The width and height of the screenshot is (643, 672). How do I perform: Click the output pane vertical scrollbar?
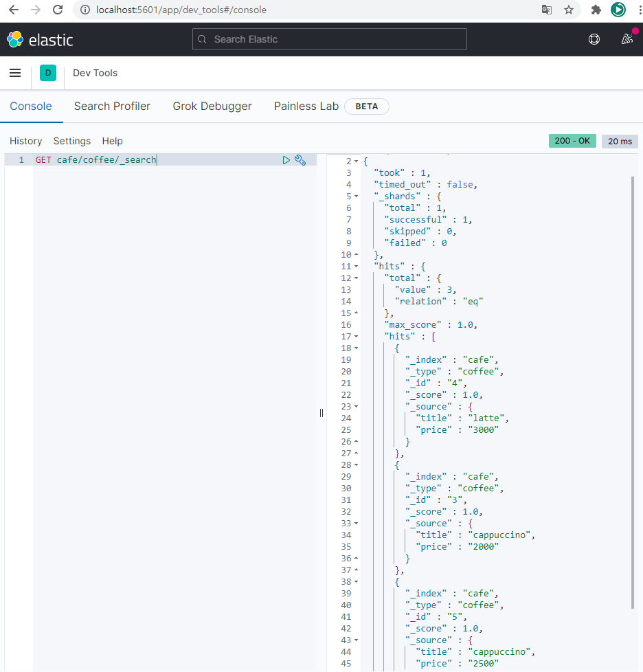click(x=633, y=392)
